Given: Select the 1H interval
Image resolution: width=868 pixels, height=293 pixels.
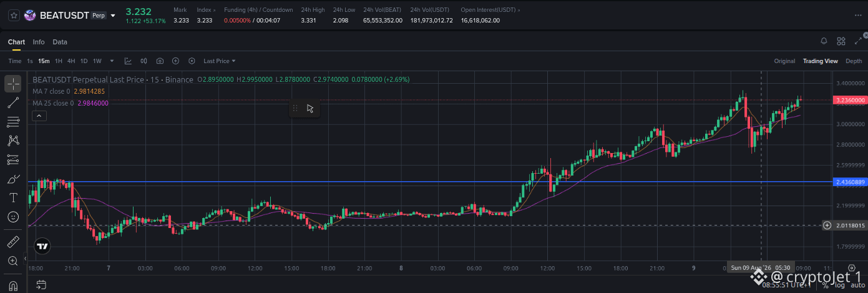Looking at the screenshot, I should click(59, 61).
